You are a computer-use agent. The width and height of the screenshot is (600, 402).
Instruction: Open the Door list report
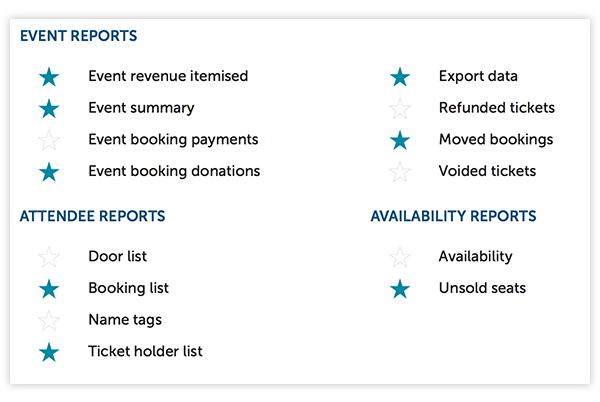tap(117, 256)
